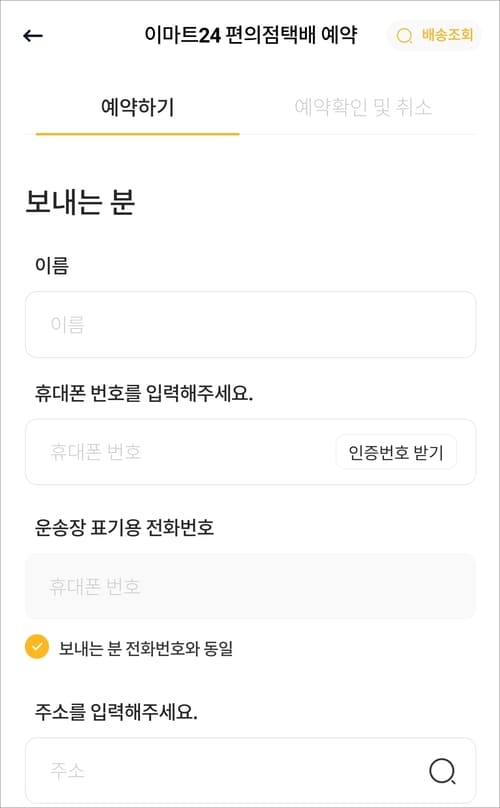Request code with 인증번호 받기 button
Screen dimensions: 500x808
coord(396,452)
